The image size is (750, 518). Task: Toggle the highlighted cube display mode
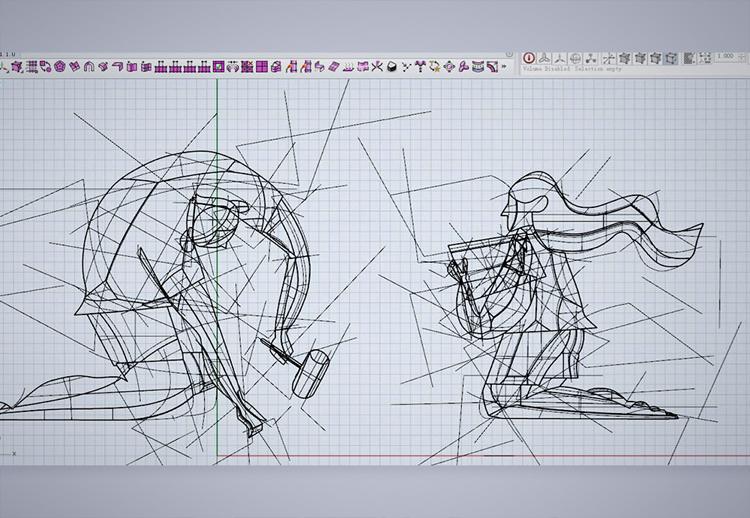click(x=671, y=58)
